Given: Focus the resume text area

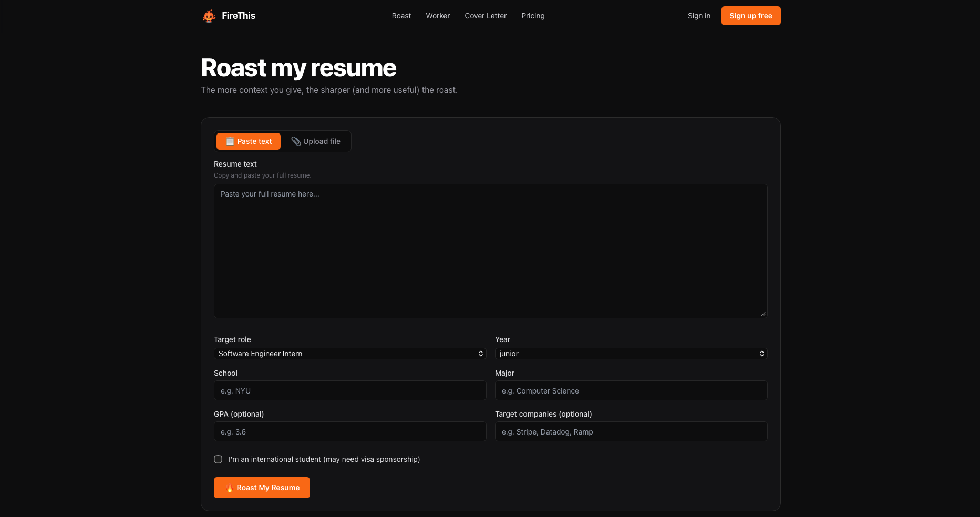Looking at the screenshot, I should pyautogui.click(x=490, y=251).
